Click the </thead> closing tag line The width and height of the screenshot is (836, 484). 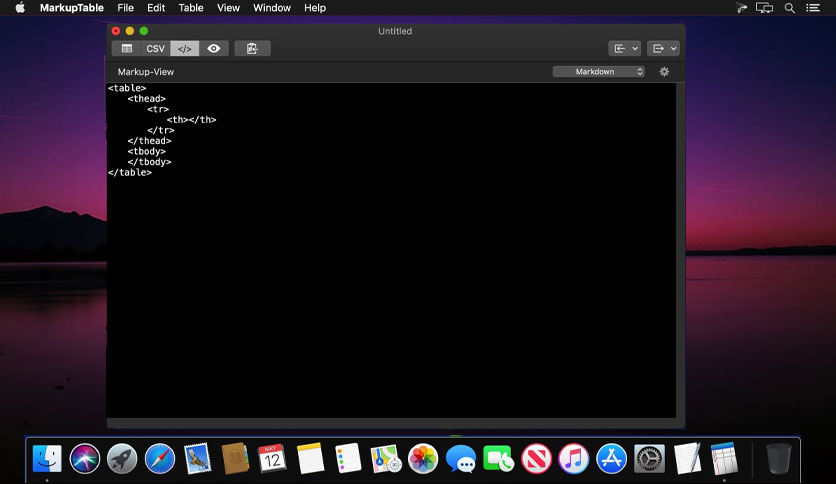pos(149,141)
